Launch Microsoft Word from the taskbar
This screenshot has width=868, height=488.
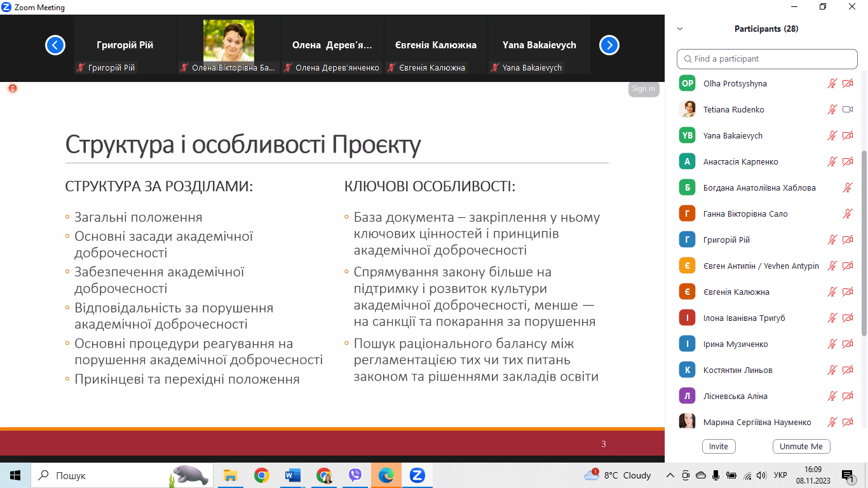[x=293, y=475]
